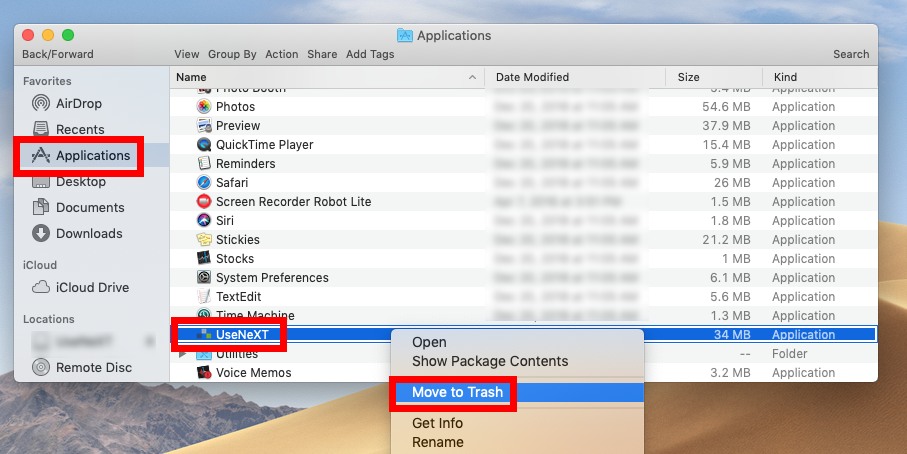Click the Utilities folder icon

204,353
